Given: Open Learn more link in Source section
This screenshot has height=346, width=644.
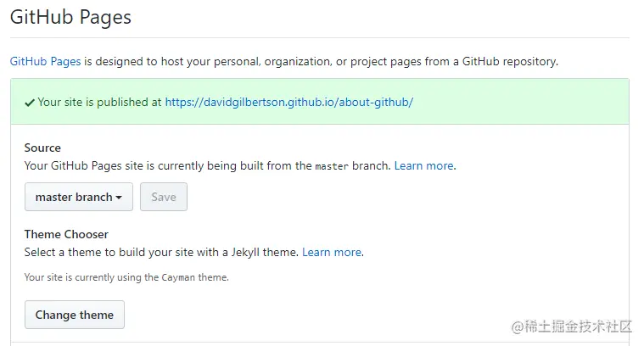Looking at the screenshot, I should (x=424, y=166).
